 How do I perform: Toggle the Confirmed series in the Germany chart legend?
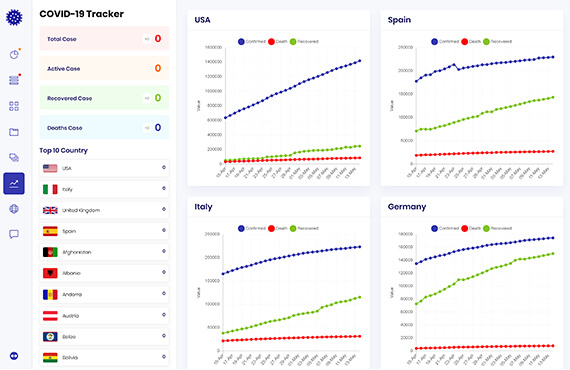[x=445, y=228]
